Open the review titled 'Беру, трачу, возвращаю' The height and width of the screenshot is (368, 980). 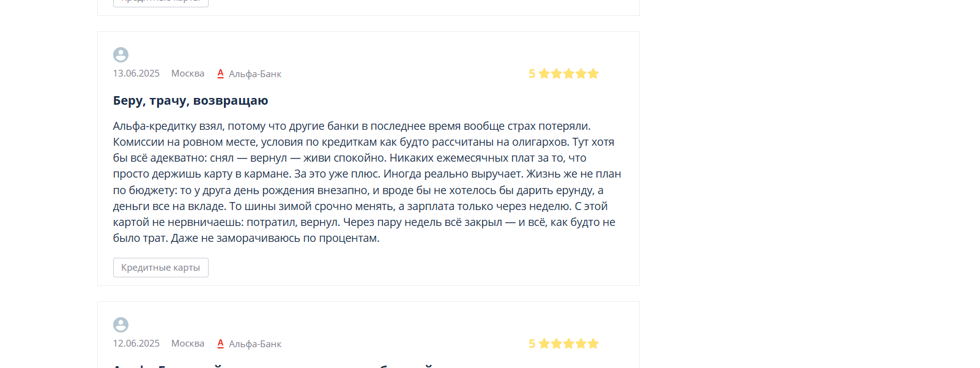191,100
